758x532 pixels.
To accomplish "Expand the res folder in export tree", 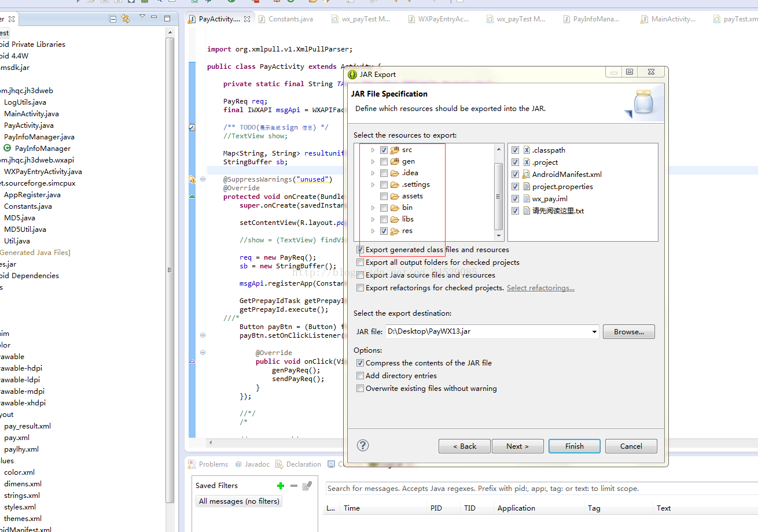I will tap(373, 231).
